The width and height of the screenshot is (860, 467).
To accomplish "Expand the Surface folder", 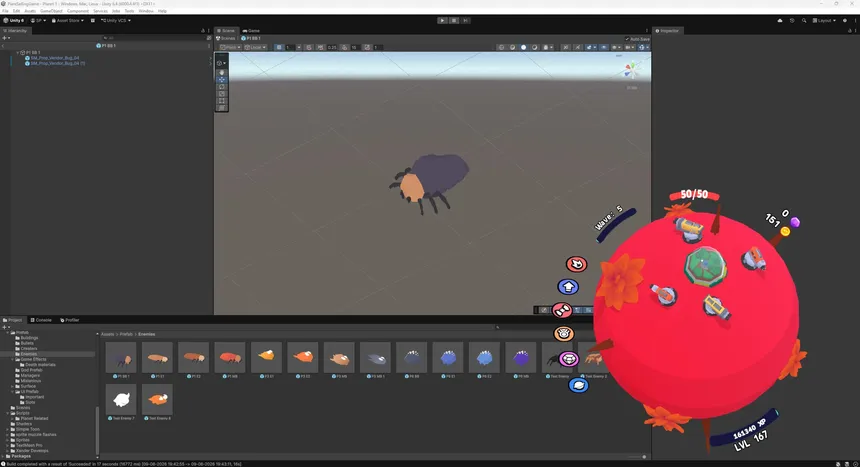I will tap(13, 386).
